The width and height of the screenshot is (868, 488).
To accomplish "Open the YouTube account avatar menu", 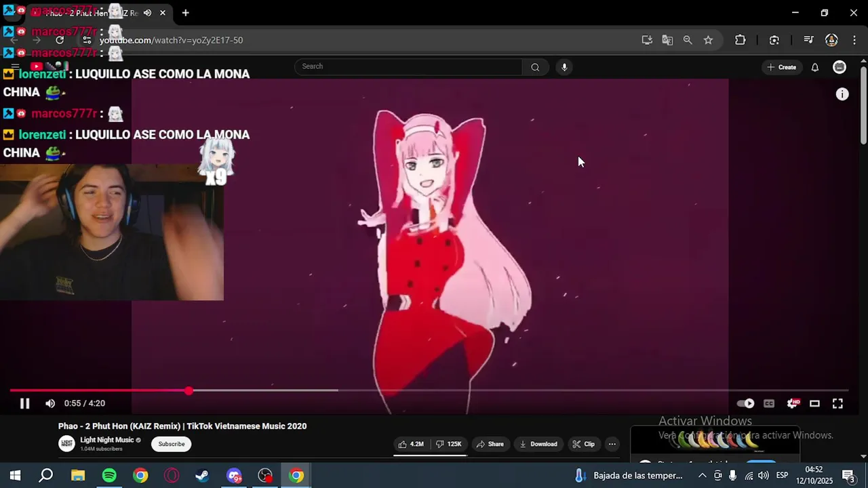I will tap(840, 67).
